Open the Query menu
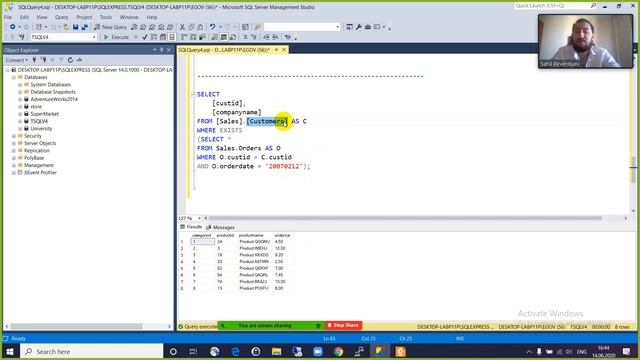 (x=62, y=17)
